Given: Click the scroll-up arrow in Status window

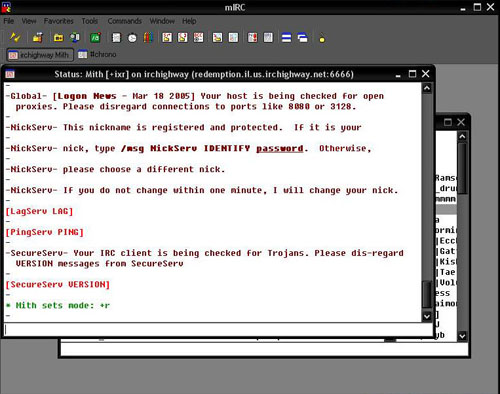Looking at the screenshot, I should coord(427,88).
